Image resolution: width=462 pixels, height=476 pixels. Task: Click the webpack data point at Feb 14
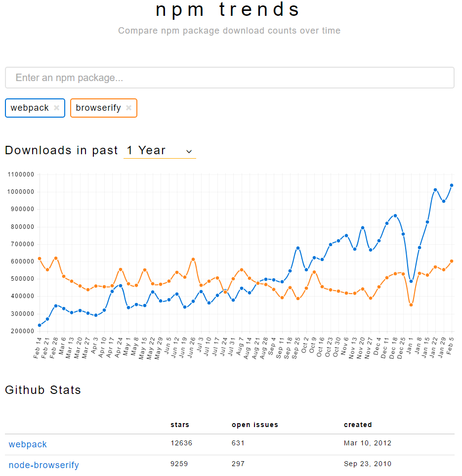pos(40,325)
